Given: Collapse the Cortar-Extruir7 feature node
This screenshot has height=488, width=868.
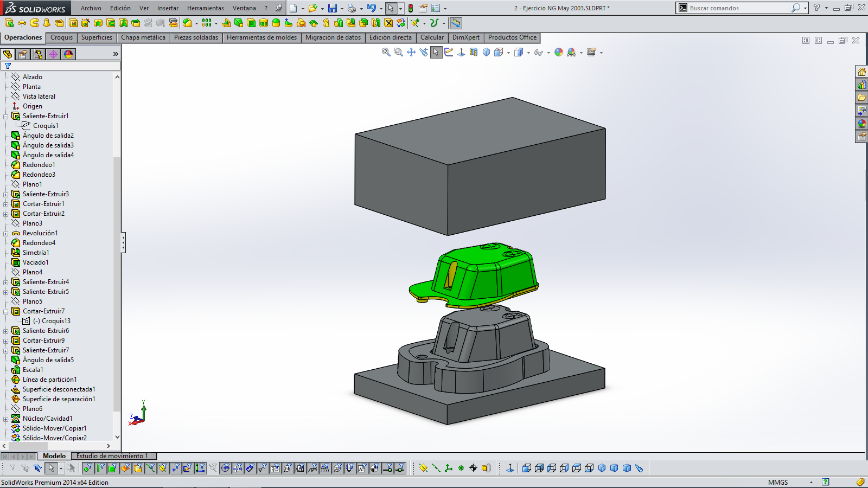Looking at the screenshot, I should [6, 311].
